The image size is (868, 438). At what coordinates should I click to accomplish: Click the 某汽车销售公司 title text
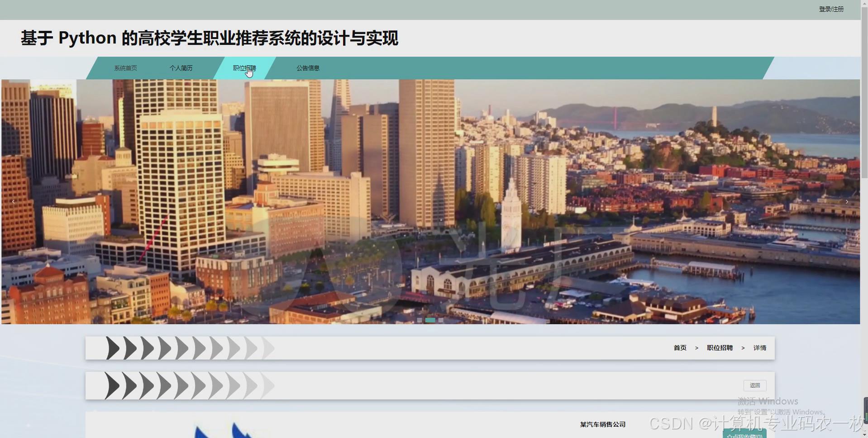[603, 424]
